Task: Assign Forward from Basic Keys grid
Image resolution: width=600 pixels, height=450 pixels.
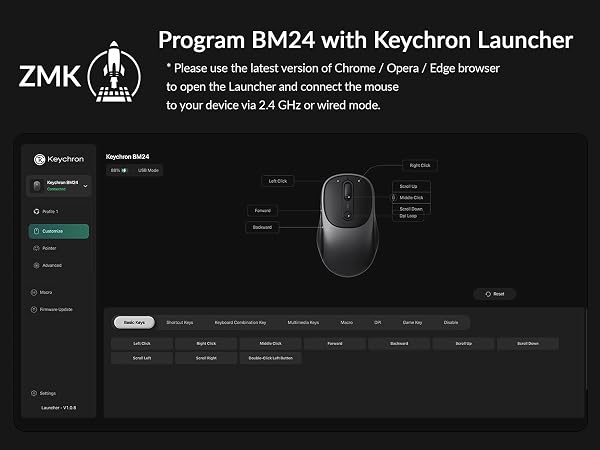Action: pos(335,344)
